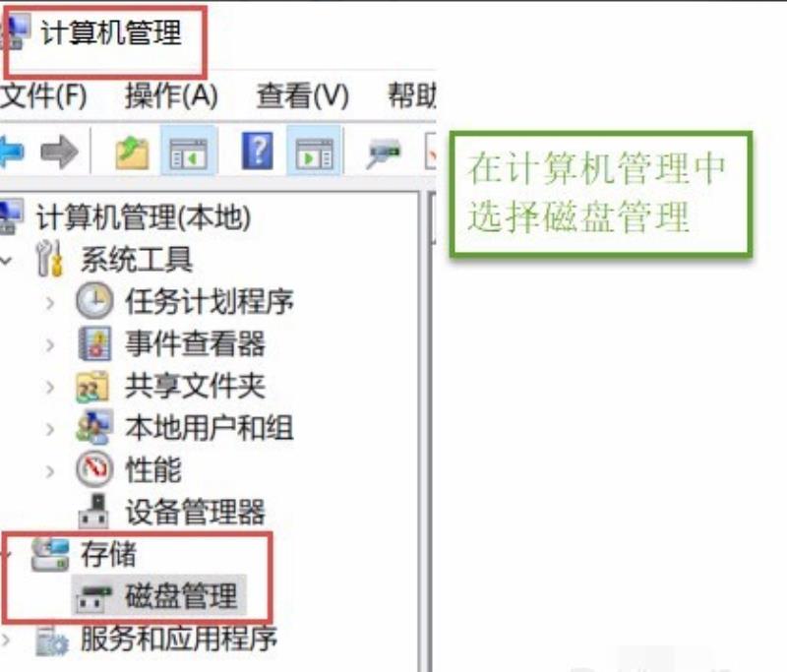Click the Up one level folder icon
The image size is (787, 672).
132,153
